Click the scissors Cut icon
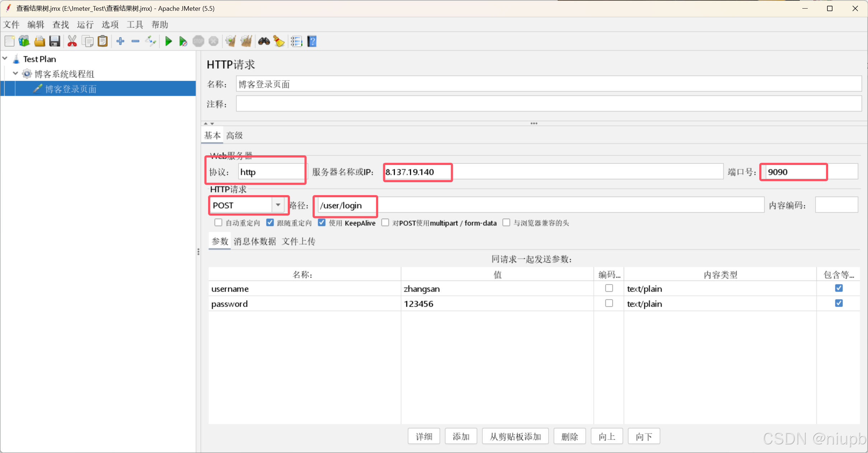Viewport: 868px width, 453px height. pyautogui.click(x=72, y=41)
